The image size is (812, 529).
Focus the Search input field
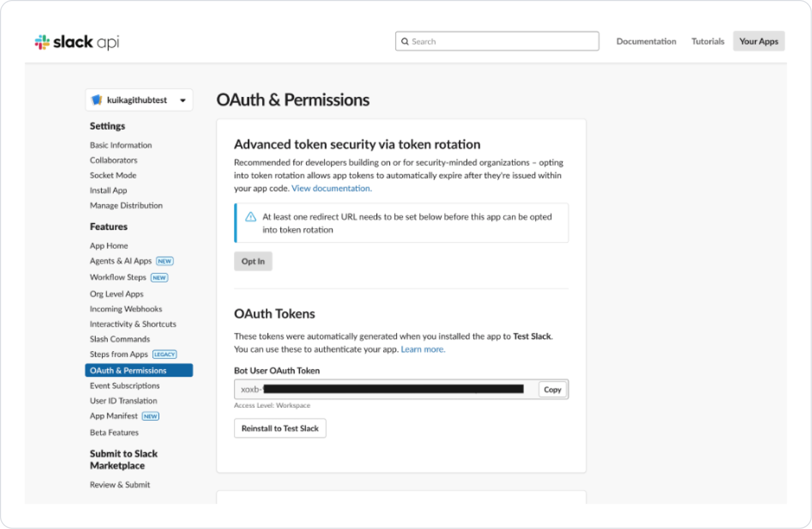[497, 41]
